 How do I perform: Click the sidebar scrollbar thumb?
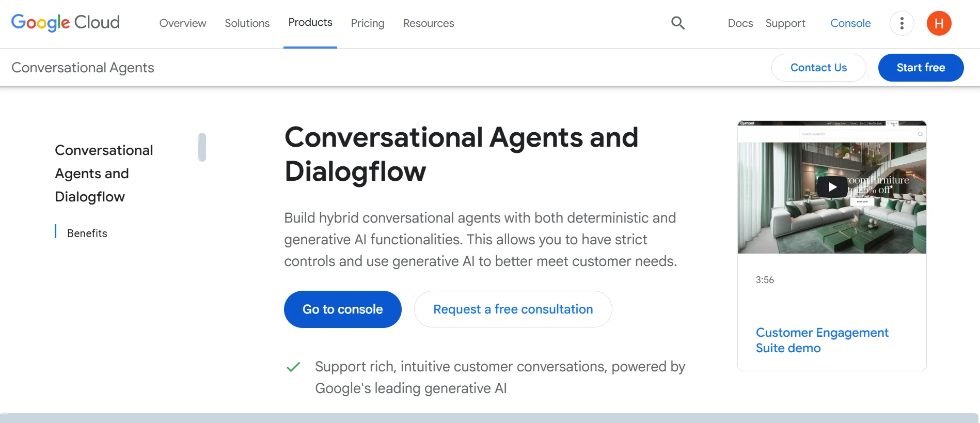coord(202,147)
